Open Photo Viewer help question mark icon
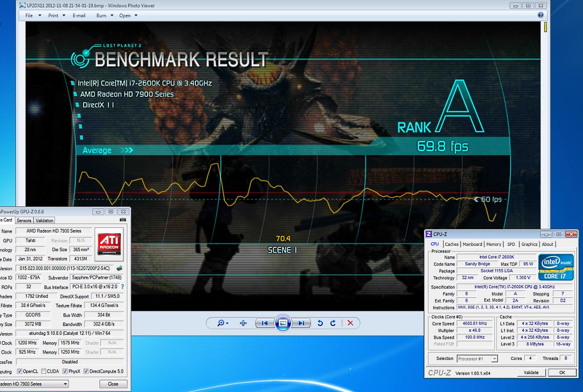 click(x=541, y=15)
